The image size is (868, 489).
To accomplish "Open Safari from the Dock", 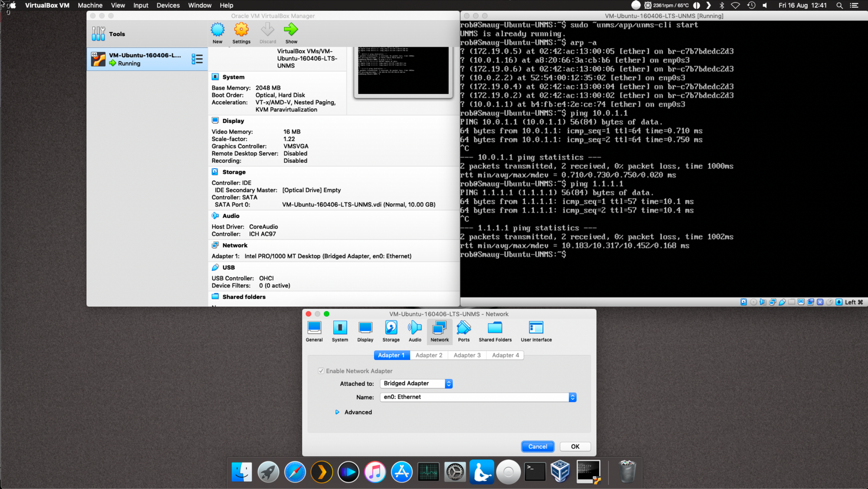I will [x=295, y=472].
